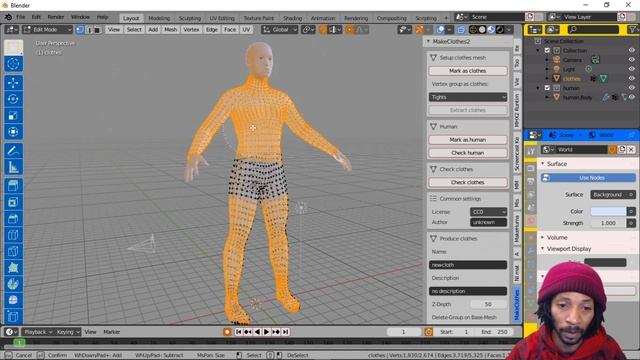Screen dimensions: 640x360
Task: Open the Edit Mode dropdown
Action: [x=48, y=29]
